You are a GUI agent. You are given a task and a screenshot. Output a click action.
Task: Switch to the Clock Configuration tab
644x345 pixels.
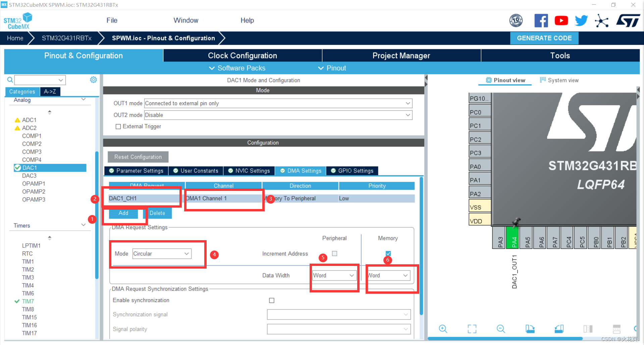pyautogui.click(x=243, y=56)
